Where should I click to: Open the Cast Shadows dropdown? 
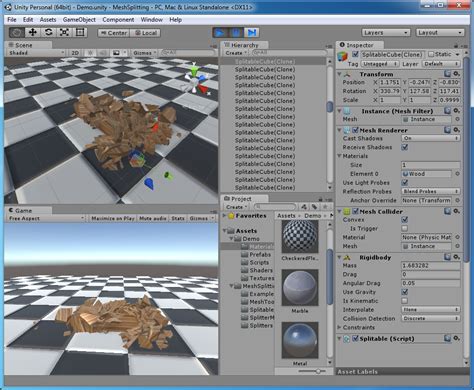[431, 138]
